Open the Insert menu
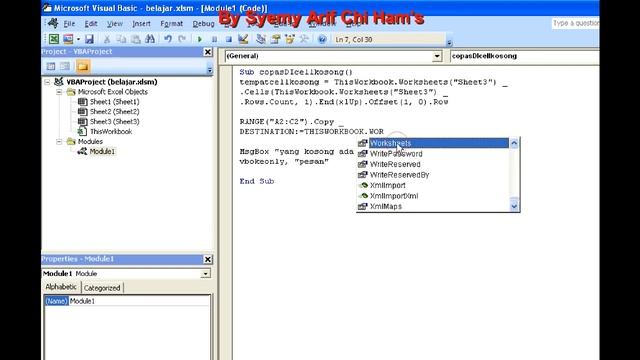This screenshot has width=640, height=360. (141, 24)
